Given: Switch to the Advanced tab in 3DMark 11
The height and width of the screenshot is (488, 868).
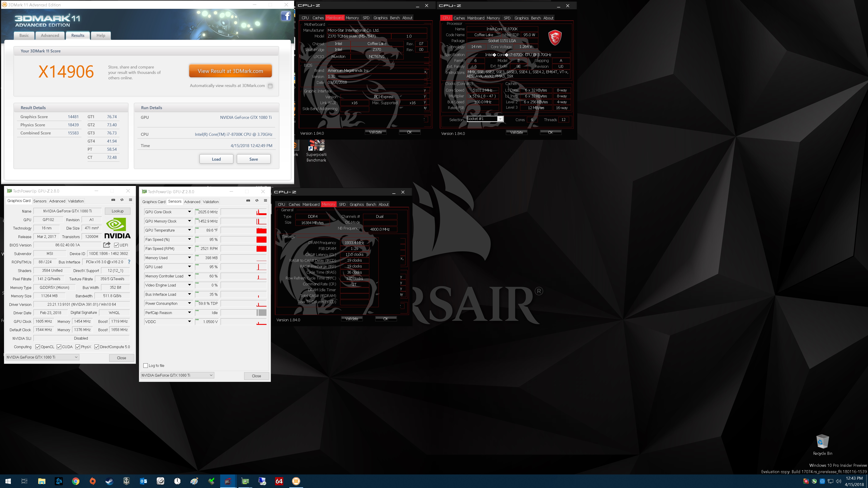Looking at the screenshot, I should pos(50,35).
